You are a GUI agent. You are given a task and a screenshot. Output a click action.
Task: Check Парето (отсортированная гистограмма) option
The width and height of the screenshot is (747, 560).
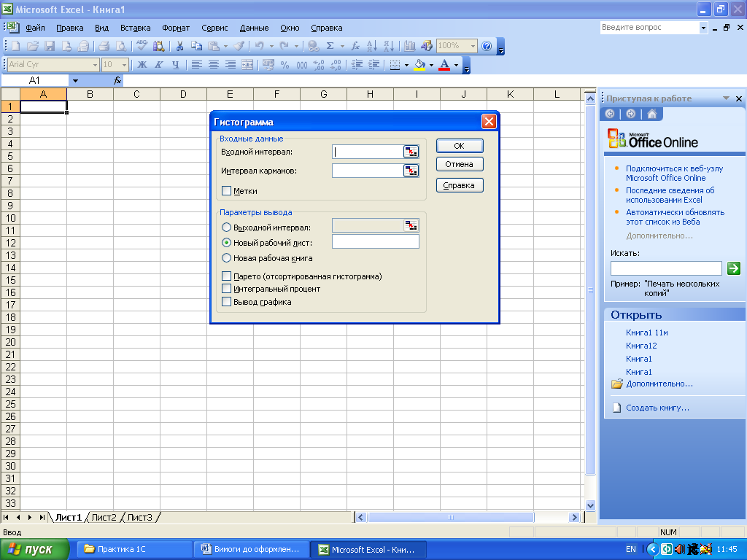click(226, 276)
